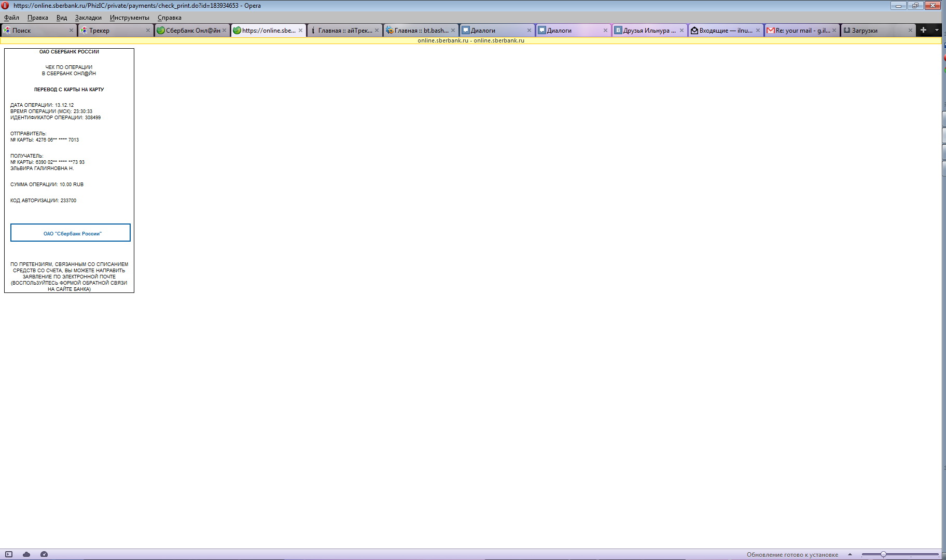Toggle Opera Turbo speedometer icon
The height and width of the screenshot is (560, 946).
(x=44, y=554)
